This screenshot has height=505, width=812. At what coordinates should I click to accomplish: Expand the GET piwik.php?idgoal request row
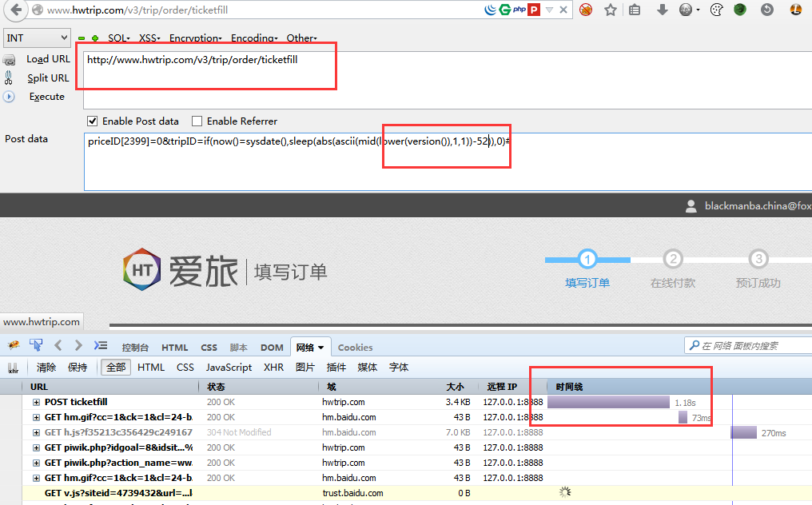pyautogui.click(x=36, y=447)
